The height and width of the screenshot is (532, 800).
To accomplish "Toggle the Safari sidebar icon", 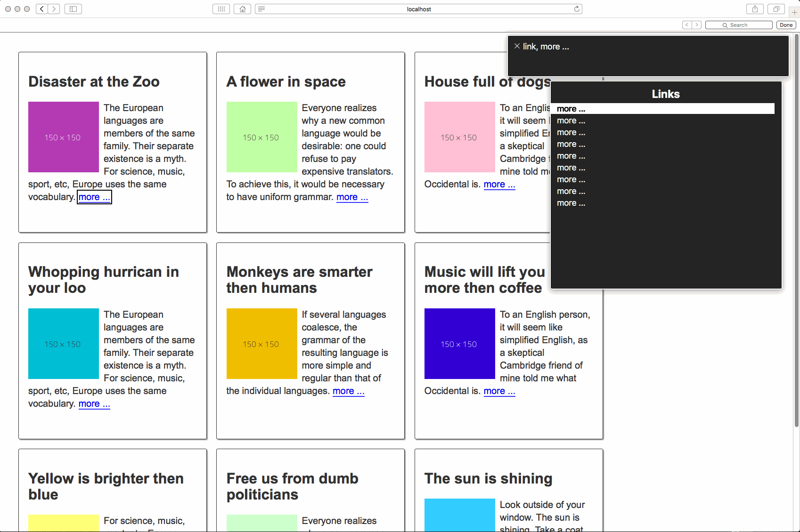I will [x=73, y=9].
